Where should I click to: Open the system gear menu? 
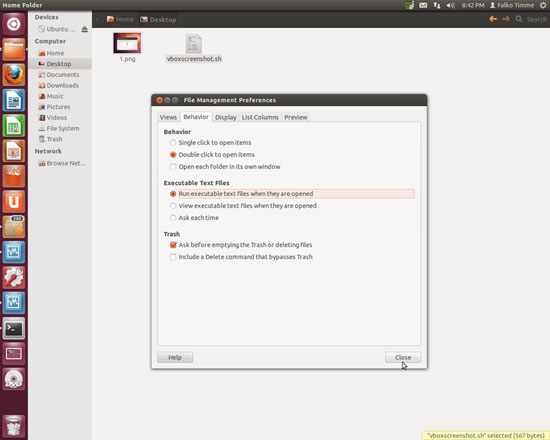[543, 5]
